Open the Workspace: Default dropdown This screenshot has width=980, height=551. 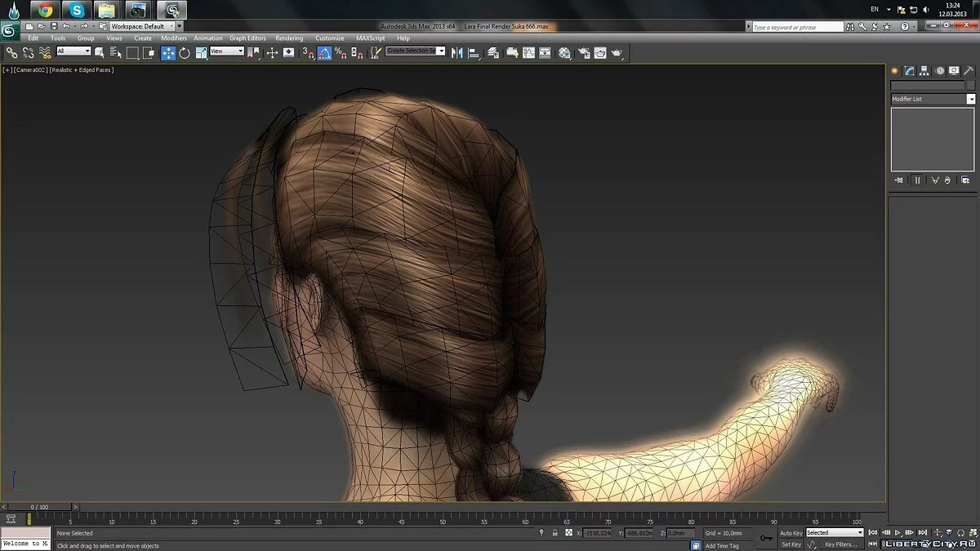(142, 26)
